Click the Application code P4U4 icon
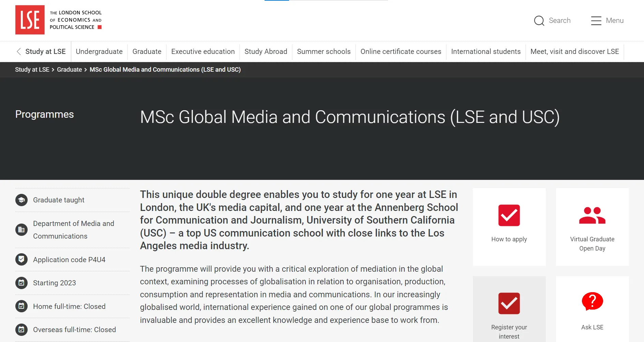Viewport: 644px width, 342px height. coord(21,259)
